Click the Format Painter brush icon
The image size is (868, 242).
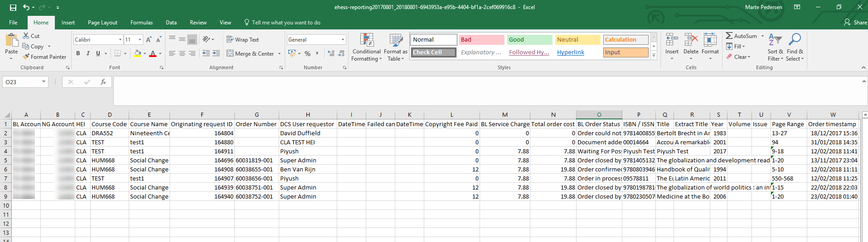click(27, 57)
